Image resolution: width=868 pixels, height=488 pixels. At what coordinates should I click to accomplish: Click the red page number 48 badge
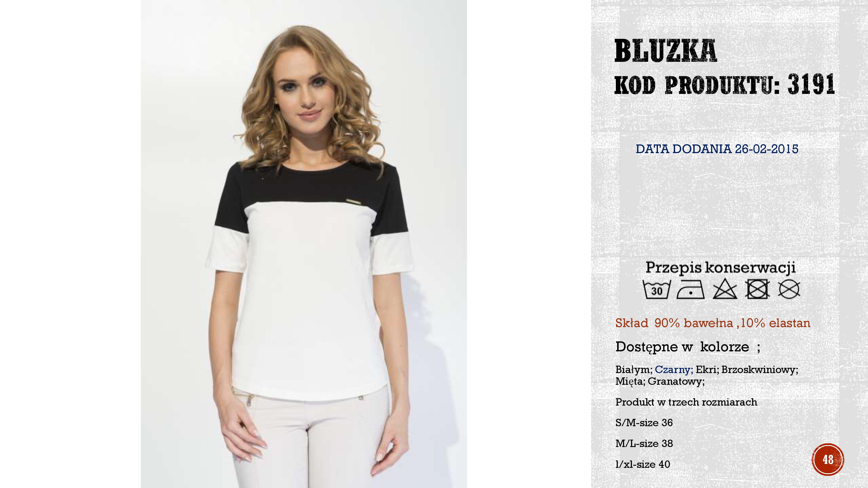coord(828,459)
